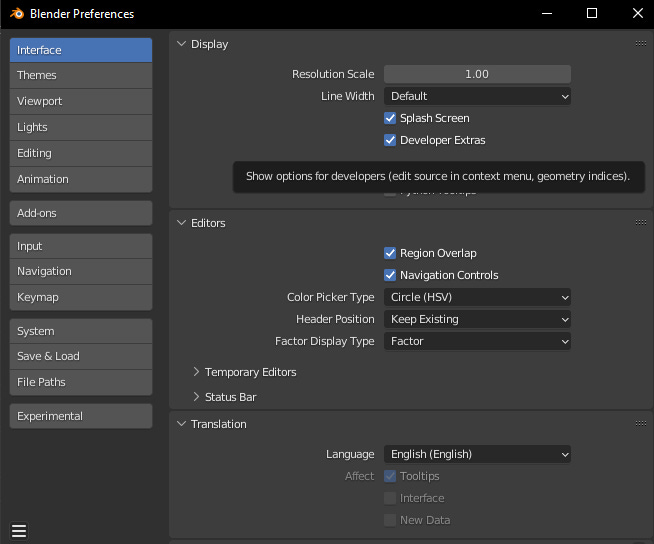Open the Viewport preferences section

click(x=81, y=101)
